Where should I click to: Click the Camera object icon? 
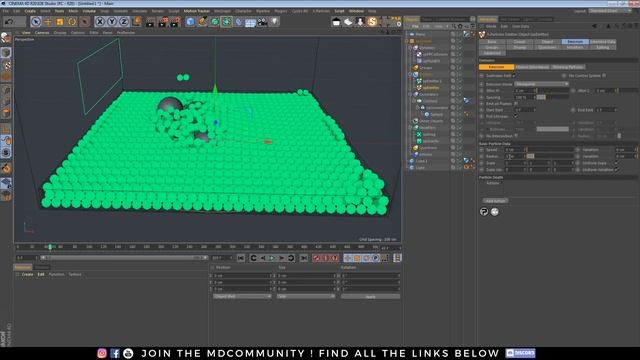[x=262, y=22]
